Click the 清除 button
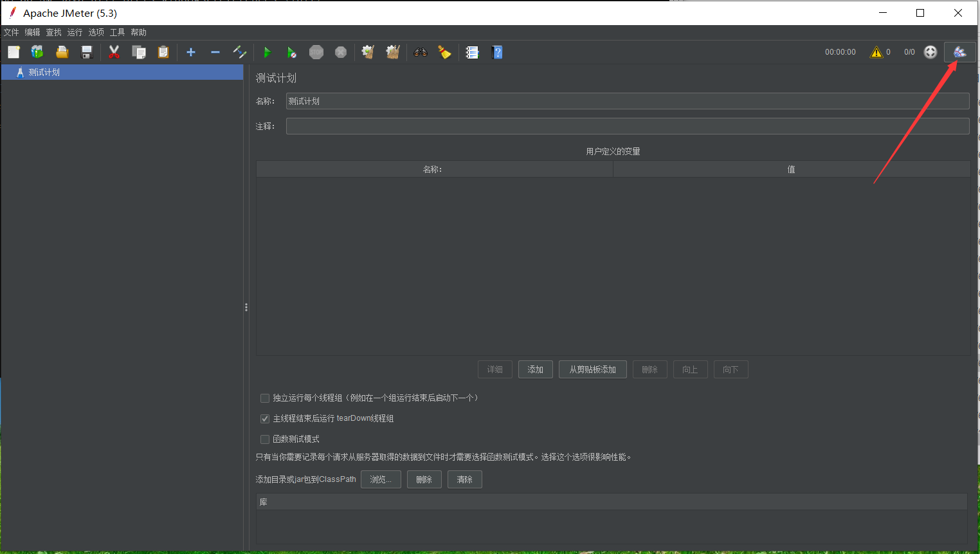 (465, 479)
